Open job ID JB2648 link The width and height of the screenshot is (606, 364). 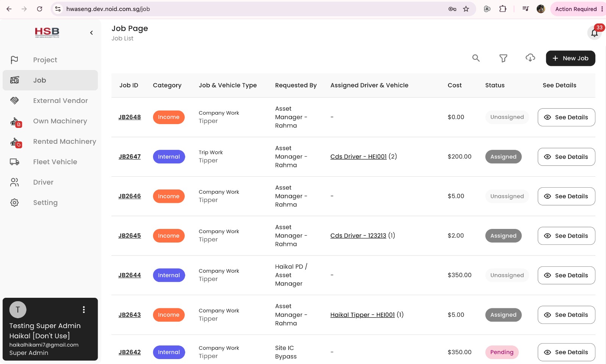coord(130,117)
